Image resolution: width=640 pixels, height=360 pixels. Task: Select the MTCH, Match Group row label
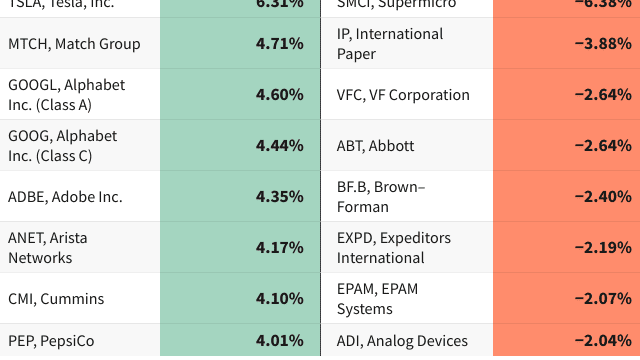pos(74,44)
